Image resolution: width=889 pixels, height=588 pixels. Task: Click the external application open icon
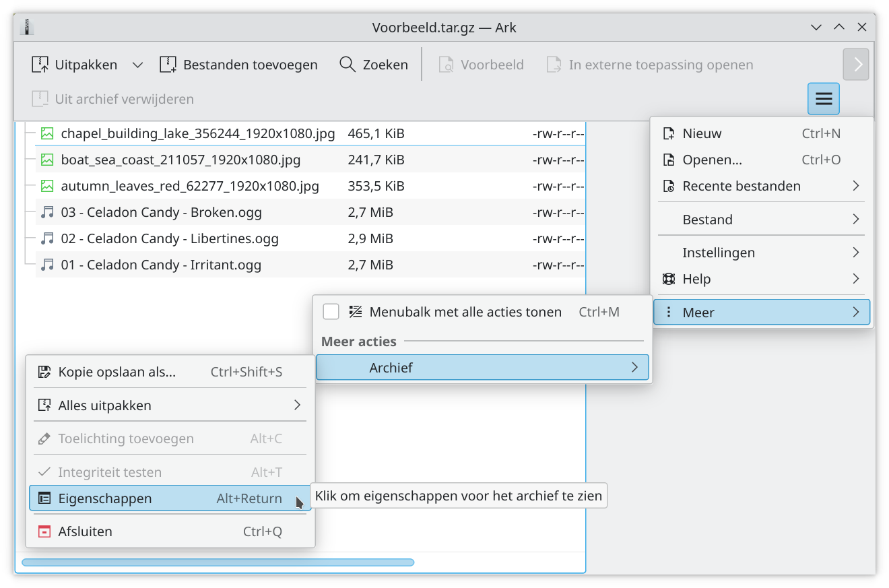(x=554, y=65)
